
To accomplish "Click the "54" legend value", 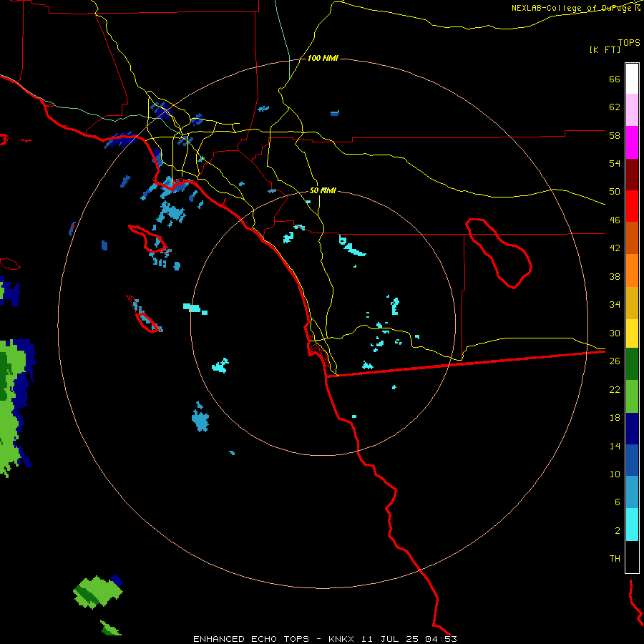I will (x=615, y=163).
